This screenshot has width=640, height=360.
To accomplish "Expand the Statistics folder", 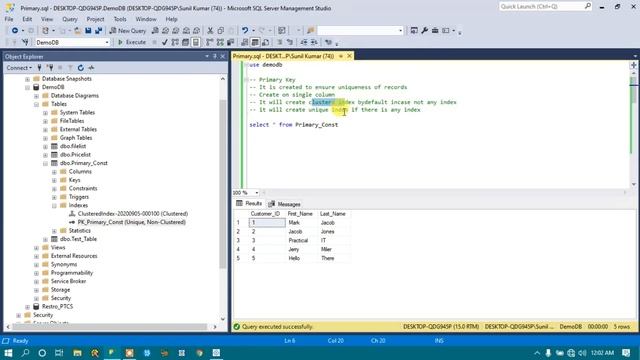I will click(54, 231).
